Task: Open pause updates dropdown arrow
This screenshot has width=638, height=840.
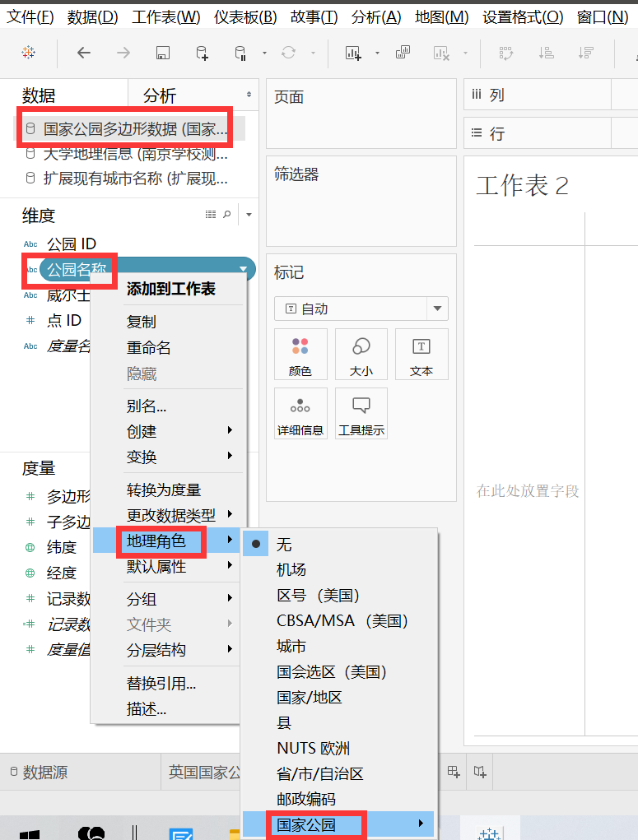Action: (x=264, y=53)
